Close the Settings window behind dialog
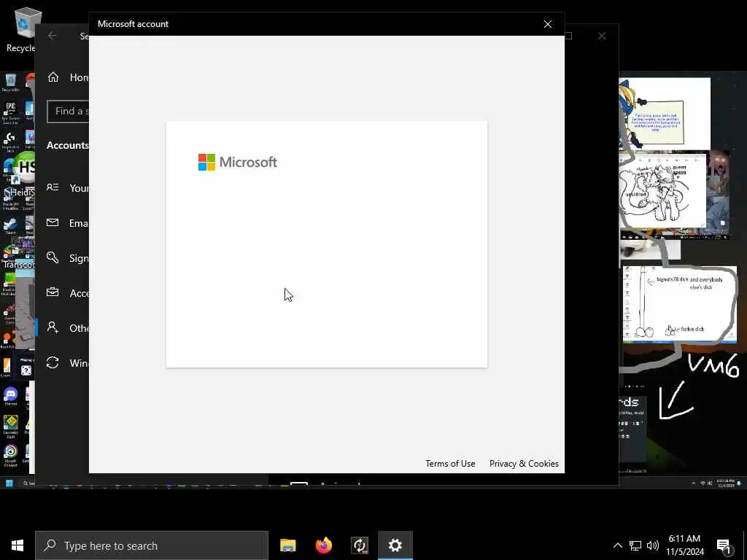Screen dimensions: 747x560 (x=602, y=36)
